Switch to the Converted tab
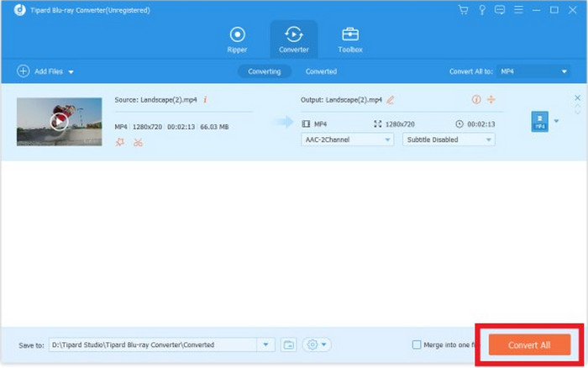 point(321,71)
